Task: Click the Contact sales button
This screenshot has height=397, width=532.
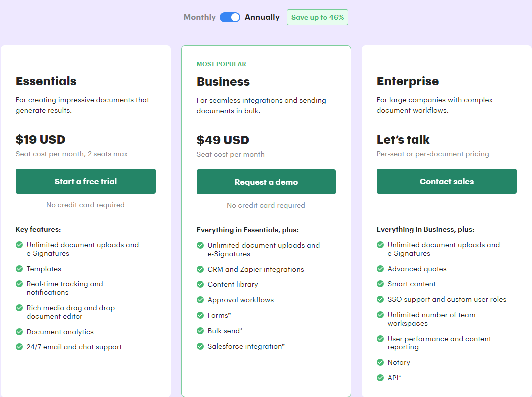Action: 446,181
